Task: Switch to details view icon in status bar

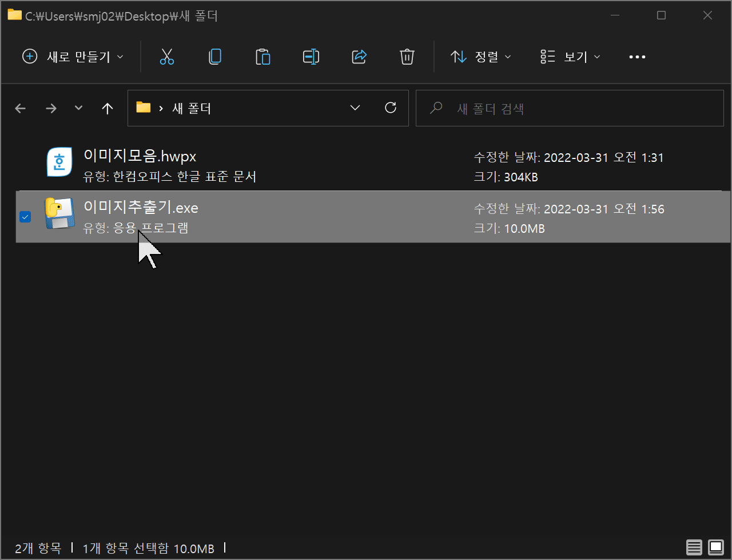Action: (x=694, y=547)
